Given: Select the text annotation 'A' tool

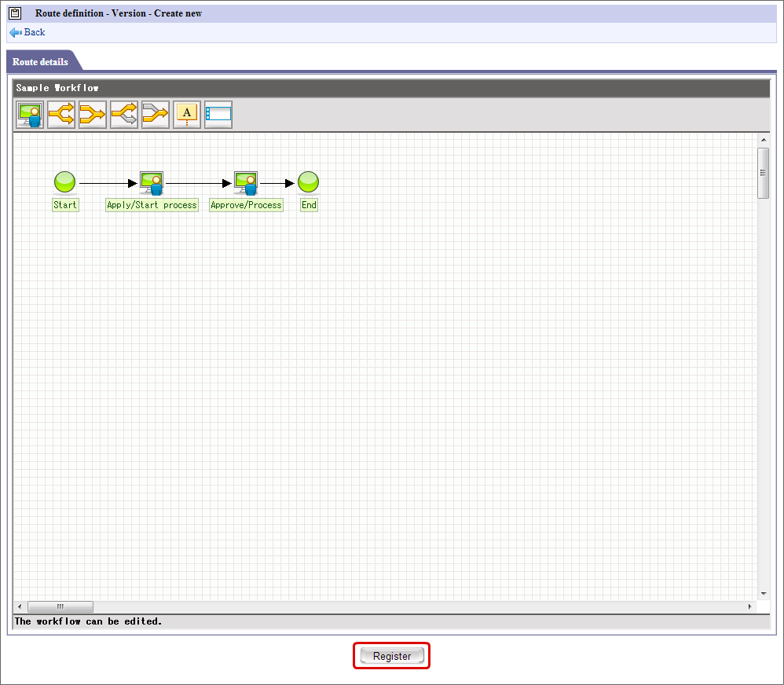Looking at the screenshot, I should (x=187, y=115).
